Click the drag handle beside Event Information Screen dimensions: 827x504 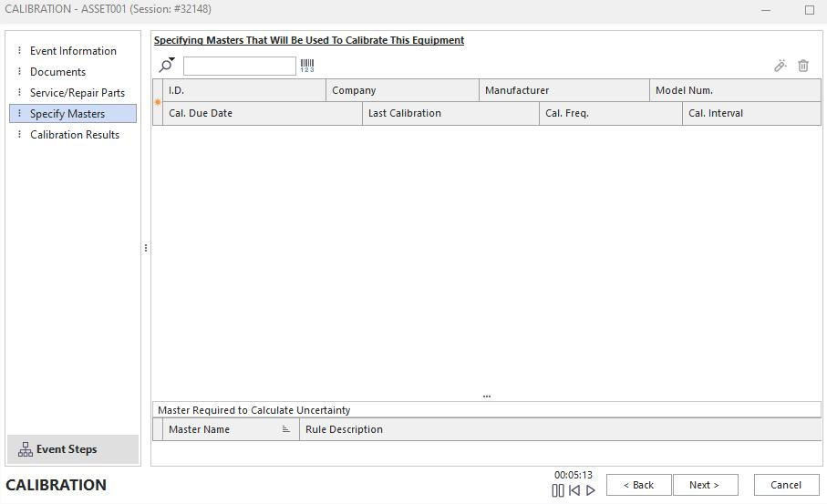(x=19, y=51)
